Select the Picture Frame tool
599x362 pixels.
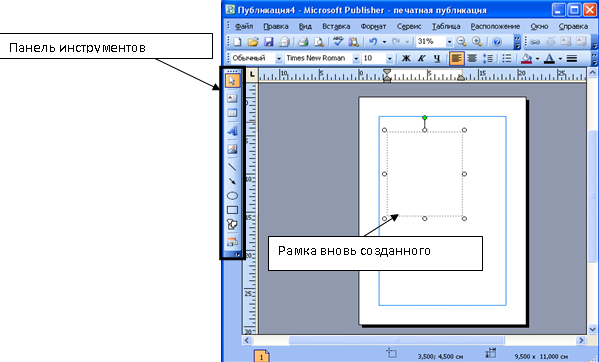232,149
